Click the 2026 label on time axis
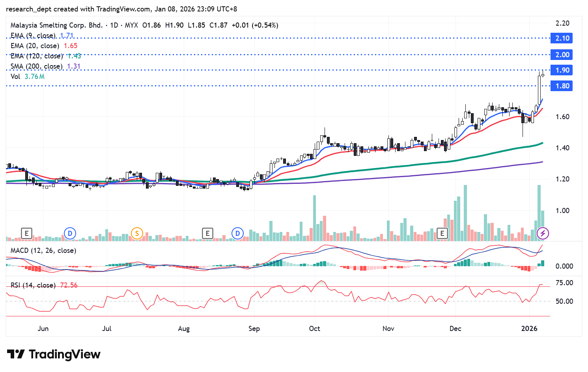The height and width of the screenshot is (372, 588). click(x=529, y=329)
